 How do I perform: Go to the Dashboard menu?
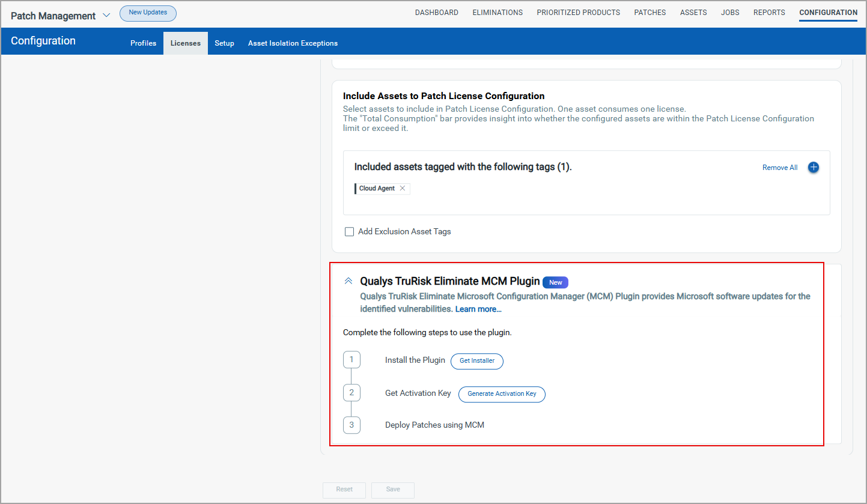437,13
